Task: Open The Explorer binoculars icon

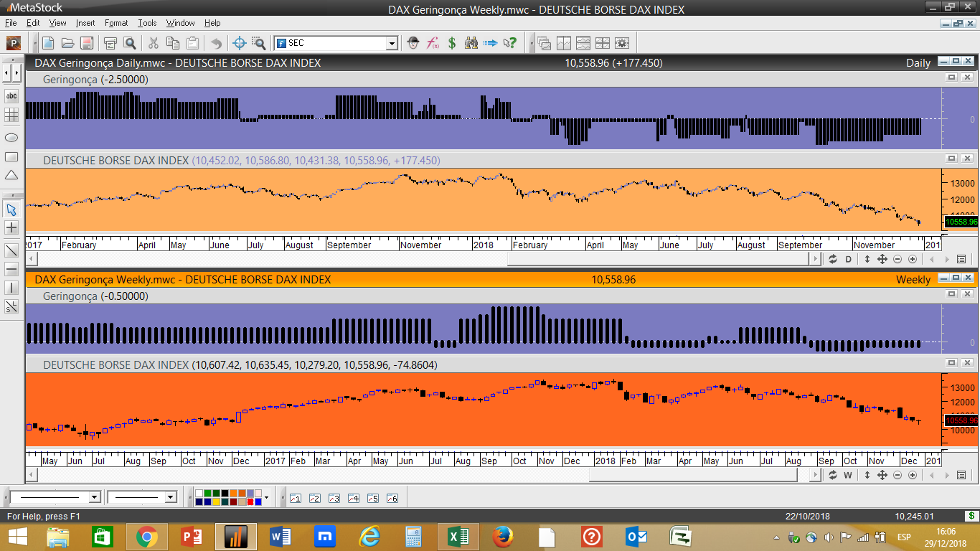Action: (x=471, y=43)
